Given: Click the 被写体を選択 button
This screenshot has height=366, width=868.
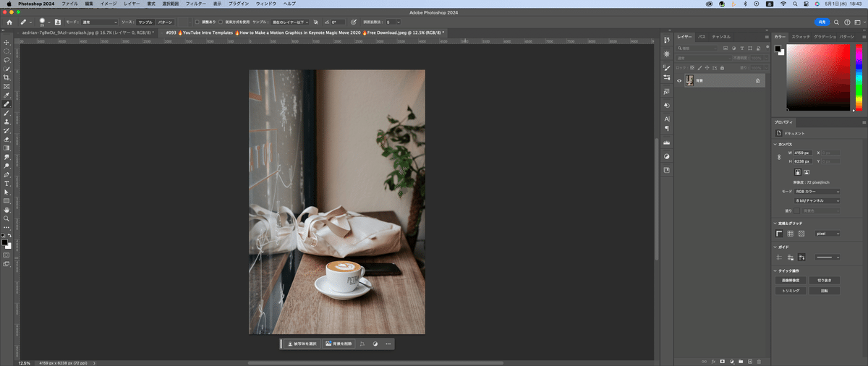Looking at the screenshot, I should pyautogui.click(x=302, y=344).
